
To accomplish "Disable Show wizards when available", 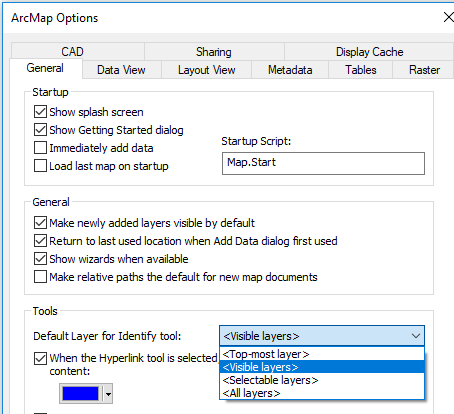I will [x=40, y=259].
